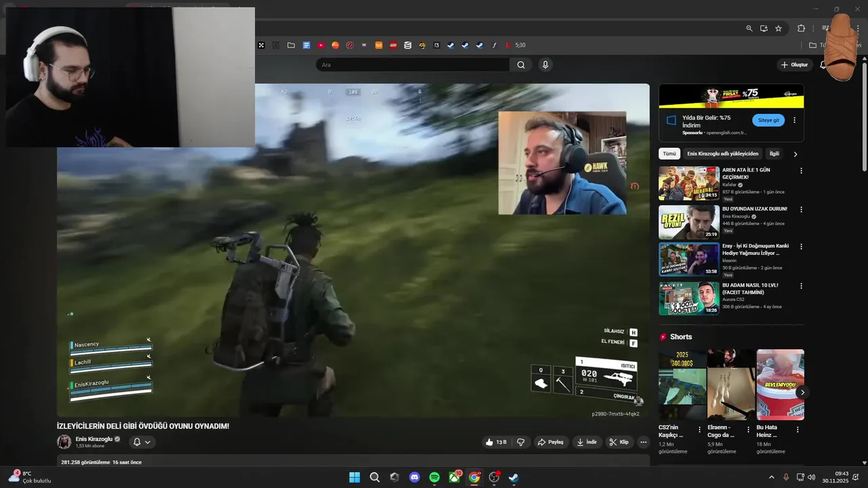Click the Enis Kirazoglu channel avatar

[x=64, y=442]
